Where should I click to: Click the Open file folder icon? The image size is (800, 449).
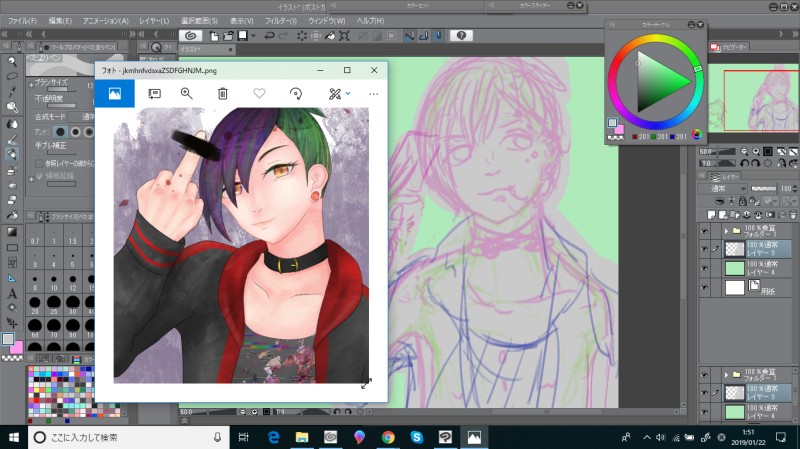tap(228, 36)
